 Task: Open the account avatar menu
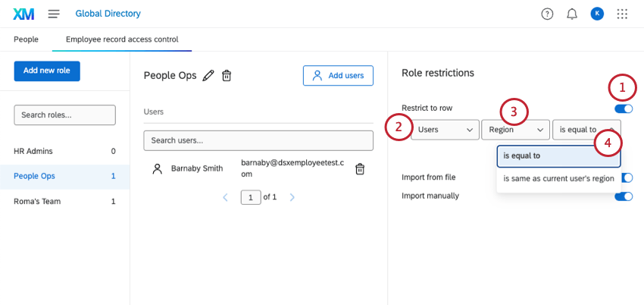pyautogui.click(x=597, y=14)
